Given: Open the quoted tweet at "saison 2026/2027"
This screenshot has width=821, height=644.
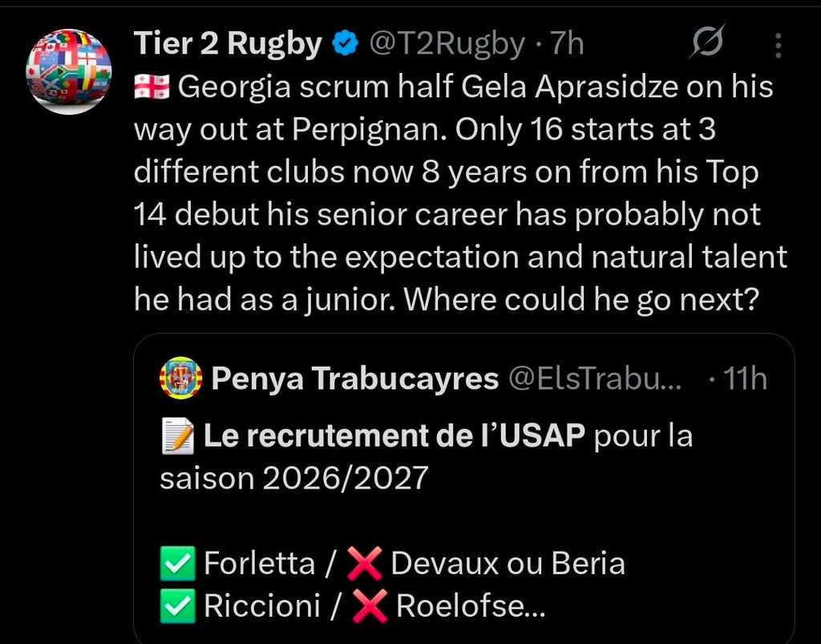Looking at the screenshot, I should [293, 478].
